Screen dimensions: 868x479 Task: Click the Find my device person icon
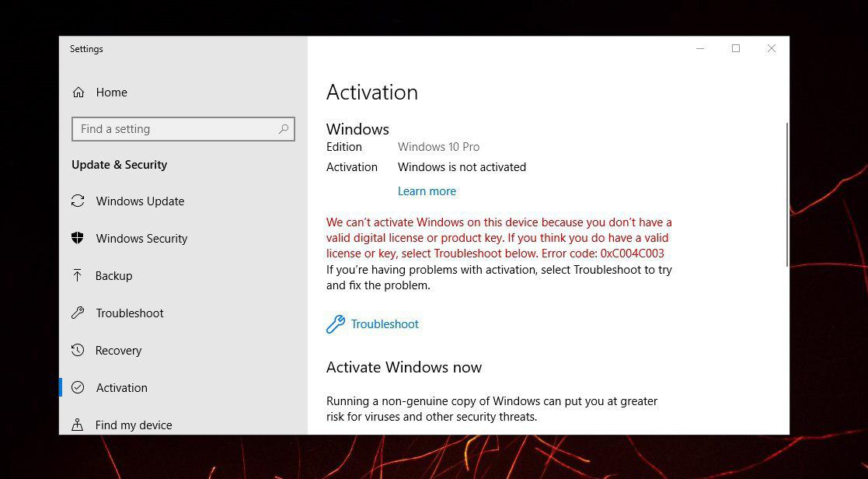coord(78,425)
